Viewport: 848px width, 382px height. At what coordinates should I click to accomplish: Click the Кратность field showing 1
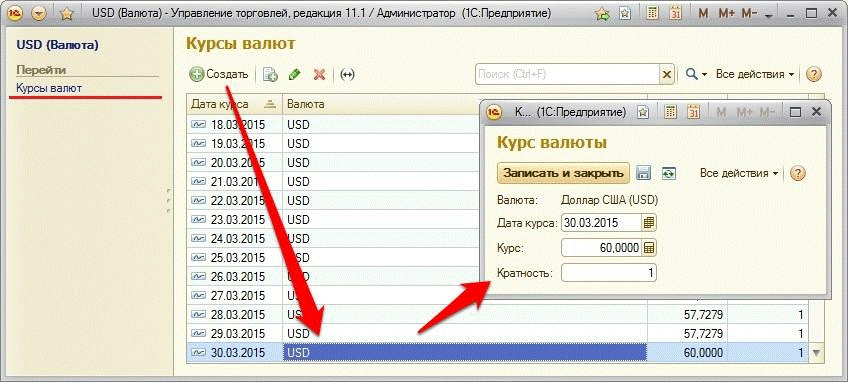pos(609,273)
